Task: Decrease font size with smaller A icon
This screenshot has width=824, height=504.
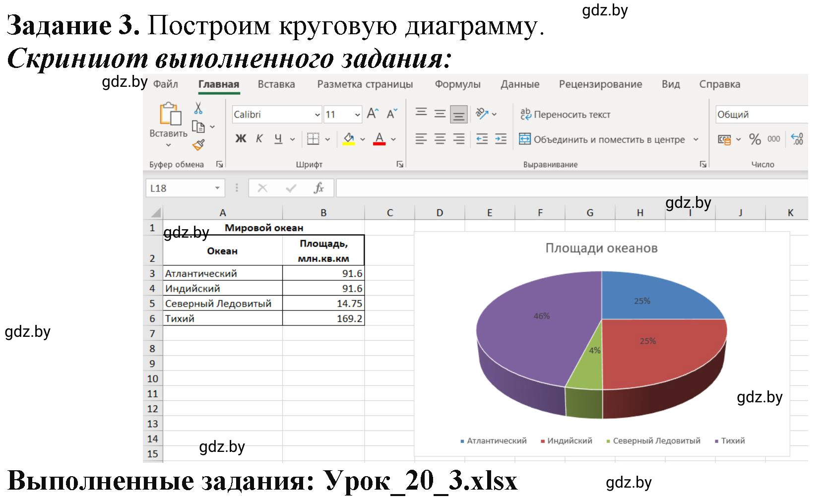Action: pyautogui.click(x=392, y=114)
